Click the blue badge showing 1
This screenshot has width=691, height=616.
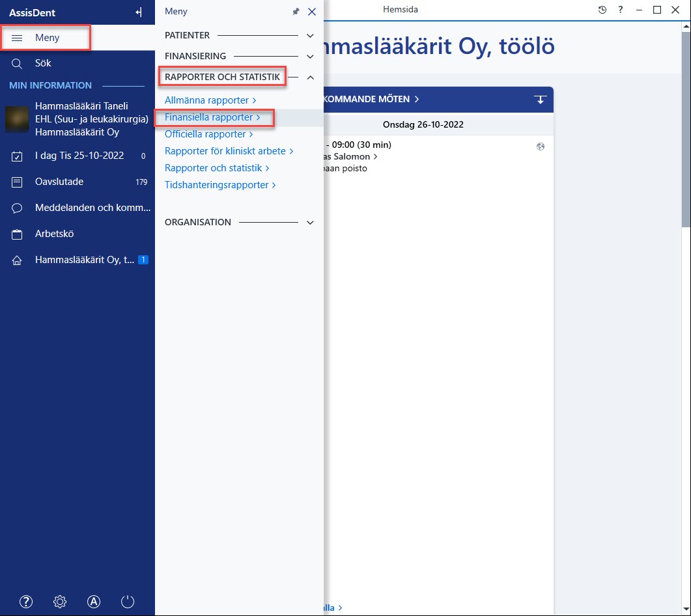coord(143,260)
